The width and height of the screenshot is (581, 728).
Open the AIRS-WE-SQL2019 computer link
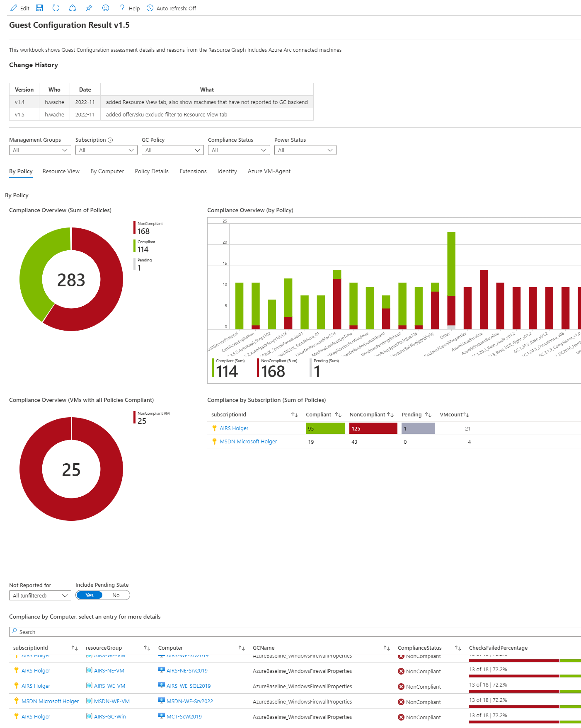coord(189,686)
